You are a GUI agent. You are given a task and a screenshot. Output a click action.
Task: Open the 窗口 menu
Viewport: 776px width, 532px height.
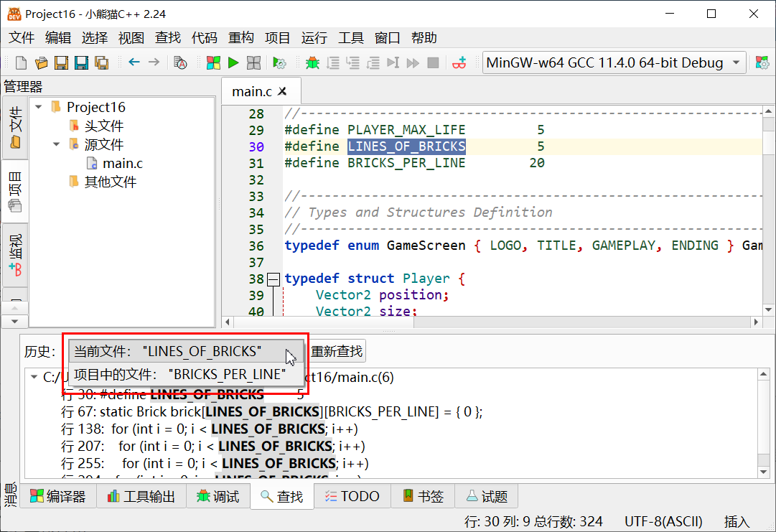point(388,37)
